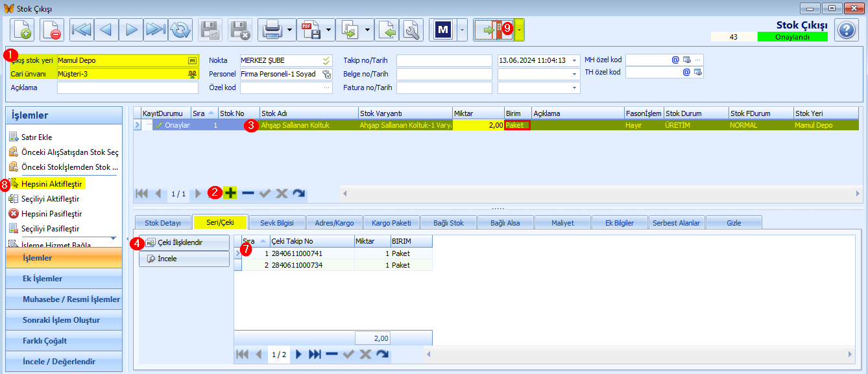The image size is (868, 374).
Task: Click the printer icon in toolbar
Action: (x=271, y=30)
